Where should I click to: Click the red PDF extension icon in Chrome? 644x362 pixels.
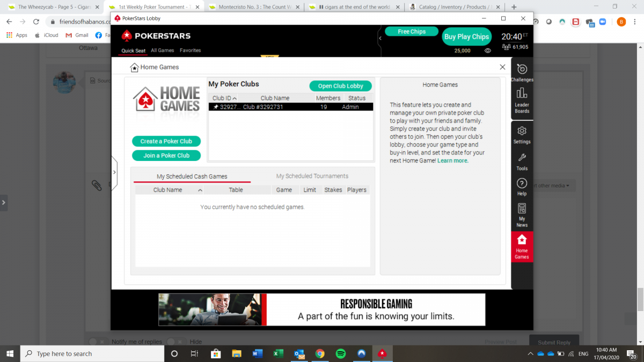(x=576, y=22)
